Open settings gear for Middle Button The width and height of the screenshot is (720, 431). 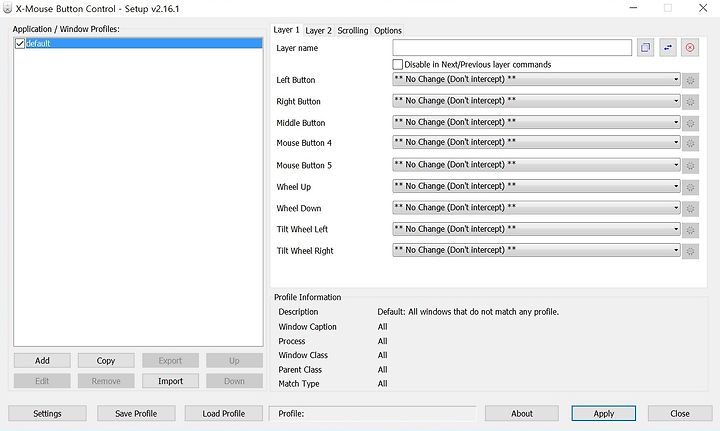coord(690,123)
